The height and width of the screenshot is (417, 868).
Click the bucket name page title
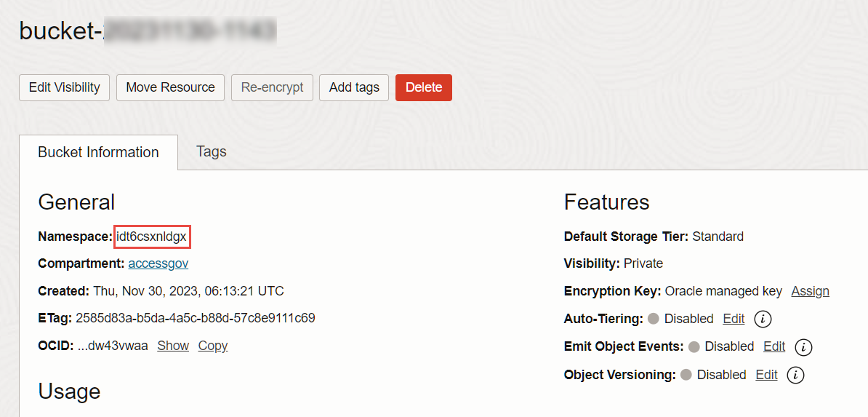(148, 31)
